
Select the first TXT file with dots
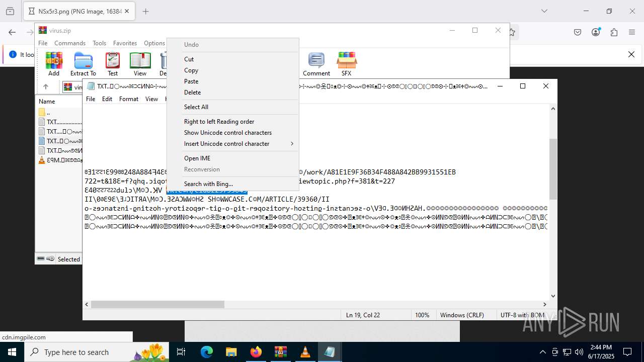pyautogui.click(x=60, y=122)
